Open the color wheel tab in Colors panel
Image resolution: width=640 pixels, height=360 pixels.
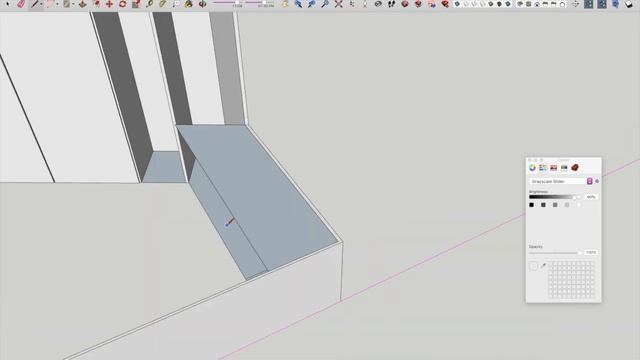pyautogui.click(x=532, y=167)
